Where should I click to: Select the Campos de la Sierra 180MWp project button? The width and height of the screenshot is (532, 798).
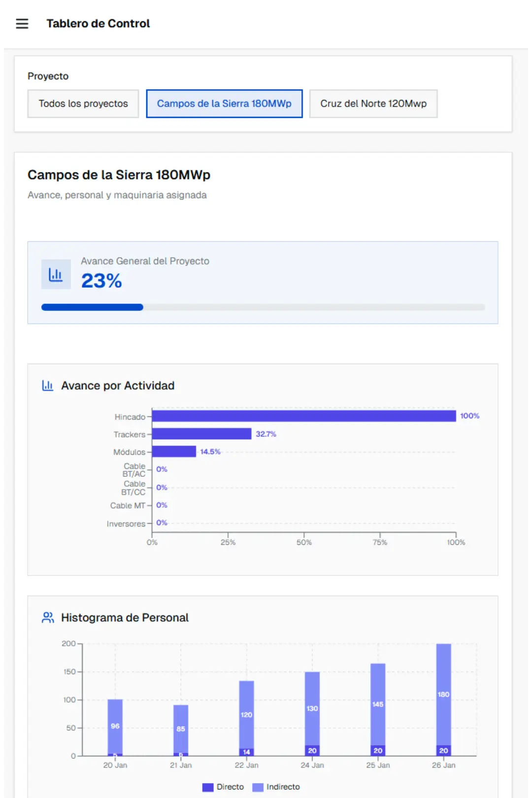pyautogui.click(x=224, y=103)
